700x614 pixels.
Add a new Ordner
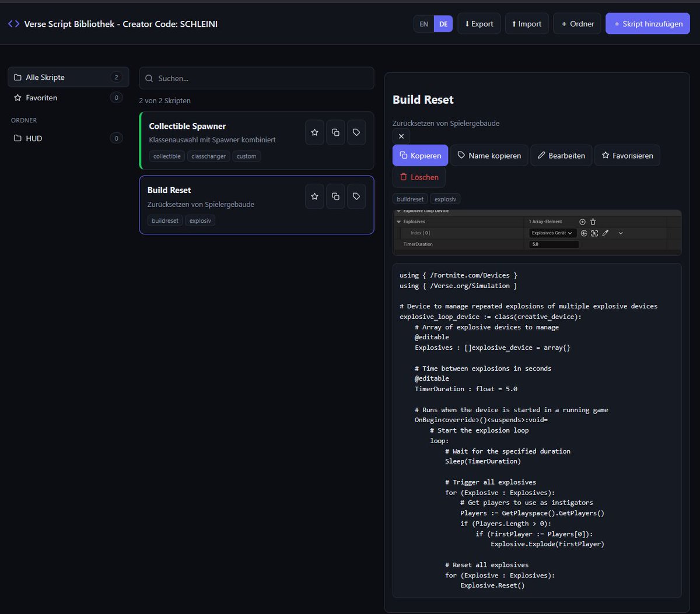click(577, 24)
